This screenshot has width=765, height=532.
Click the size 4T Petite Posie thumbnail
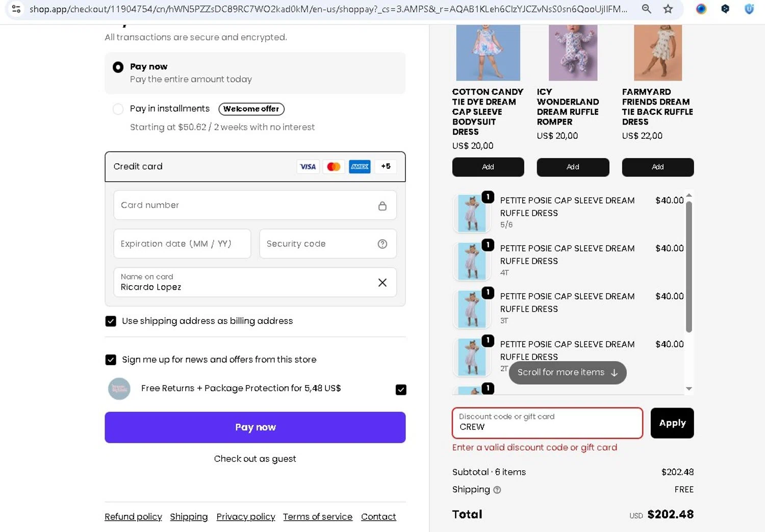472,261
